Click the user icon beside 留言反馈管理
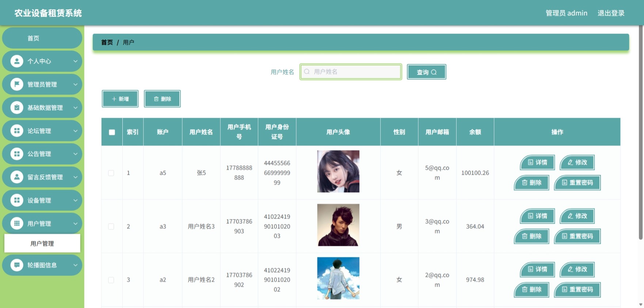Image resolution: width=644 pixels, height=308 pixels. (16, 177)
